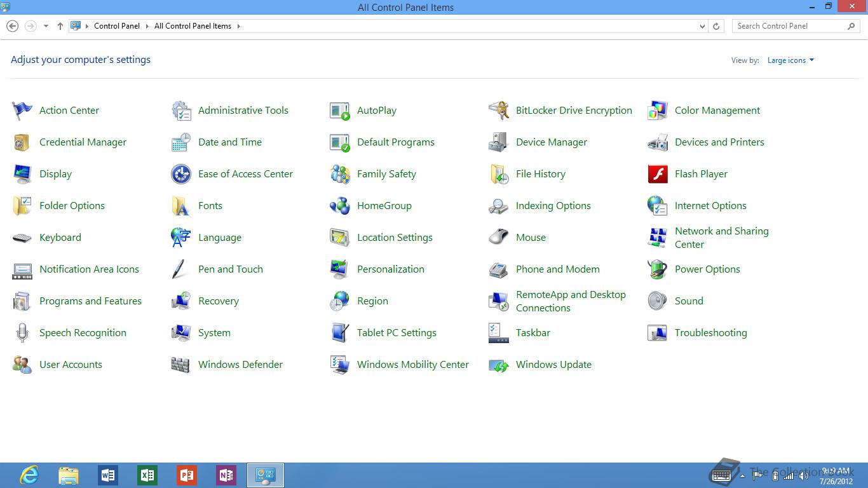868x488 pixels.
Task: Open RemoteApp and Desktop Connections link
Action: pos(571,301)
